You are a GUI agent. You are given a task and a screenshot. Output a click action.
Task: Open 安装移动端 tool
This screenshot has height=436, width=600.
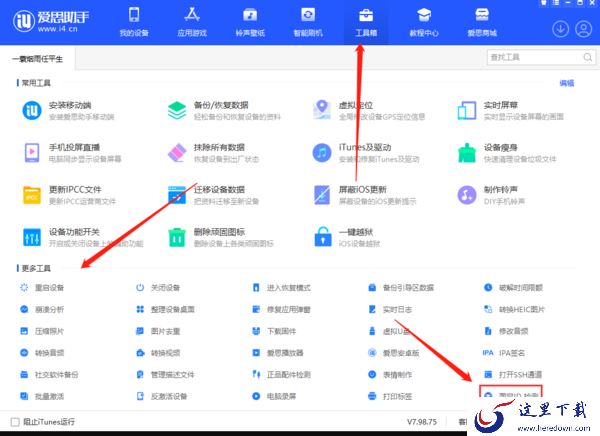(x=68, y=111)
